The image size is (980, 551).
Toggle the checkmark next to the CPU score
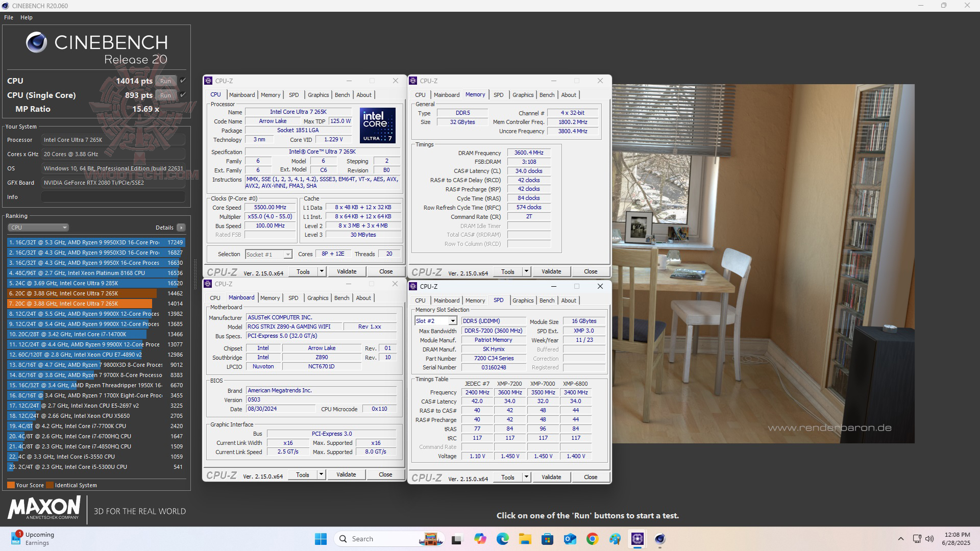pos(182,81)
